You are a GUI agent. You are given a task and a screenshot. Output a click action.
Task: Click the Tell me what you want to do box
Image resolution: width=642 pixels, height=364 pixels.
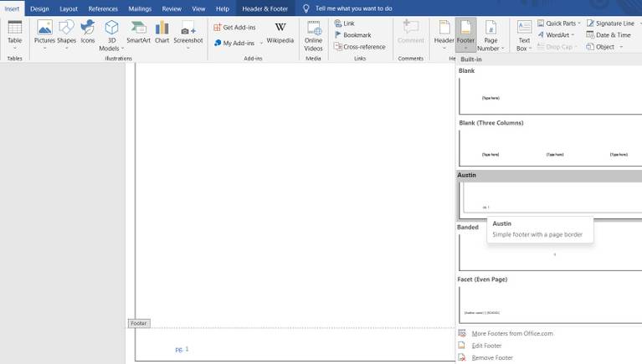(353, 8)
